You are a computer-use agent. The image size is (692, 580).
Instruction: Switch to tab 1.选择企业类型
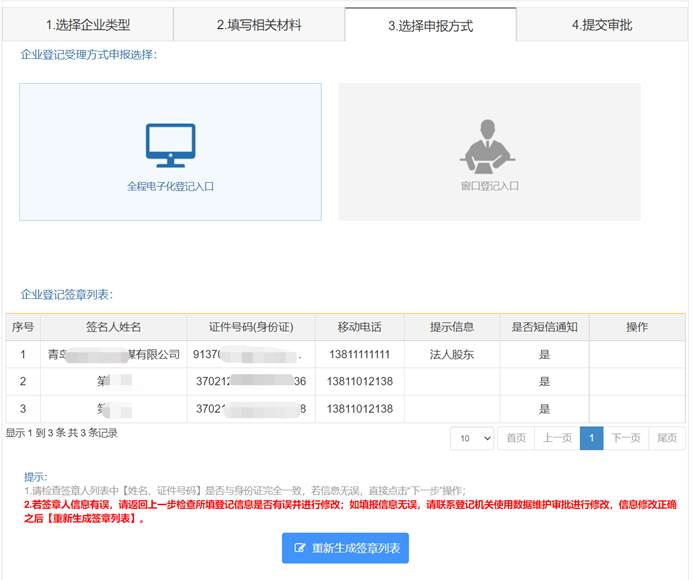coord(88,25)
